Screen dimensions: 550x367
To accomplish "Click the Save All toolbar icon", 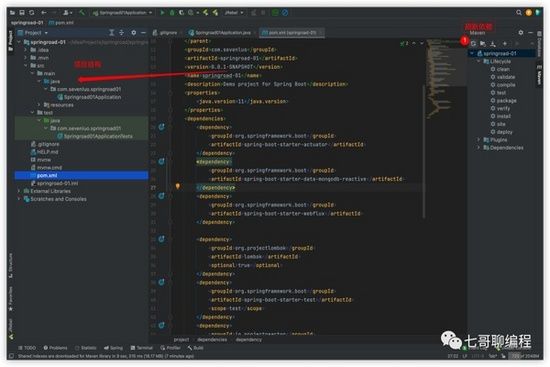I will [x=22, y=13].
